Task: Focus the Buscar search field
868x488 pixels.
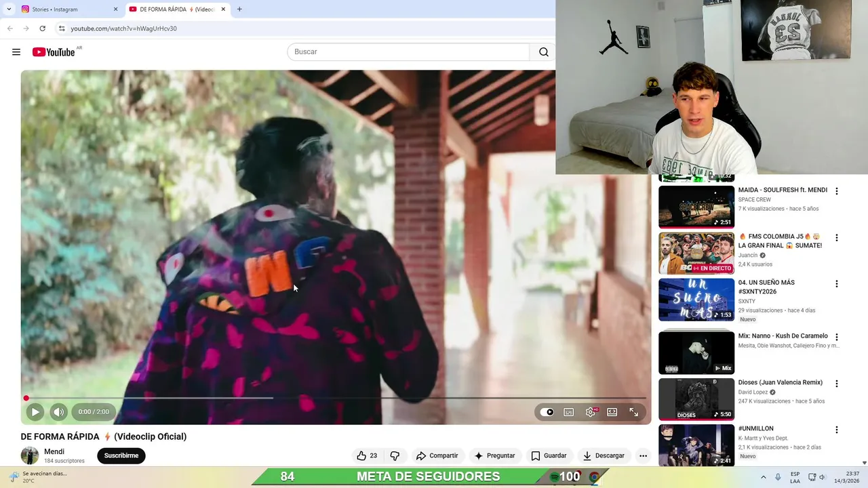Action: tap(408, 52)
